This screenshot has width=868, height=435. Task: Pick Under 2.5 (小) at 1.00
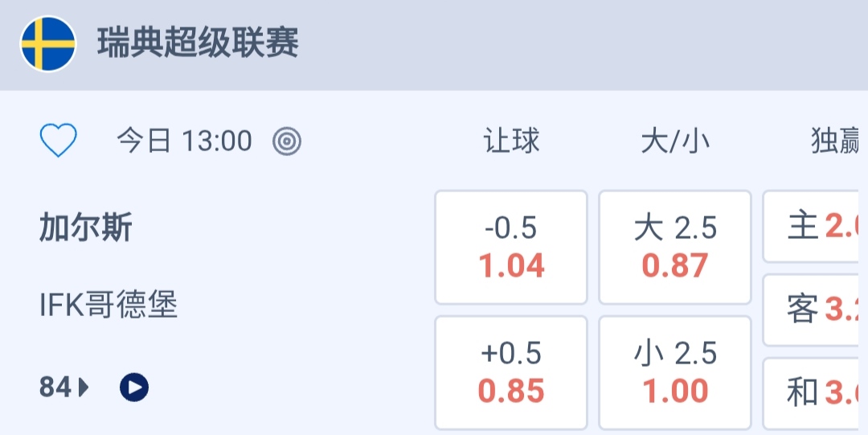(x=675, y=372)
